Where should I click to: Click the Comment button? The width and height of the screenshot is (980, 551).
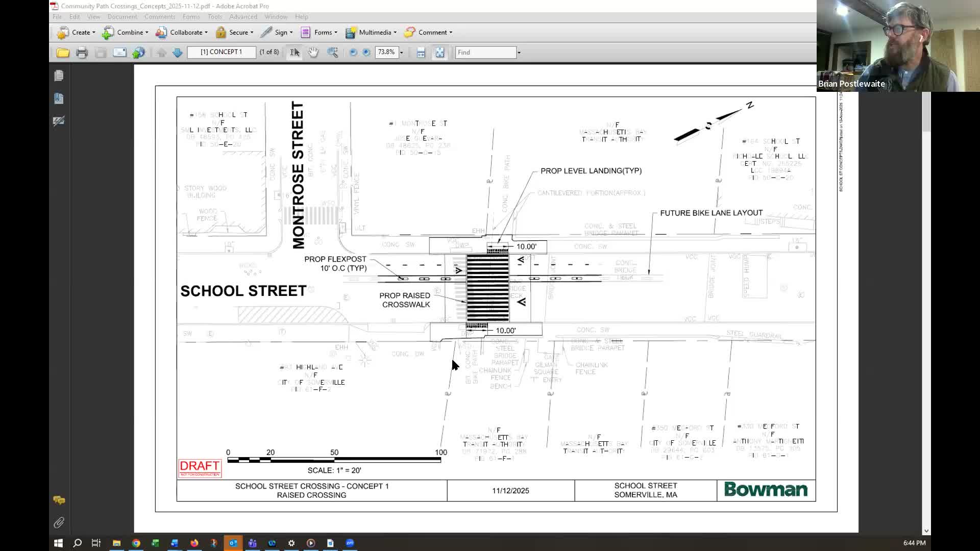pyautogui.click(x=428, y=32)
